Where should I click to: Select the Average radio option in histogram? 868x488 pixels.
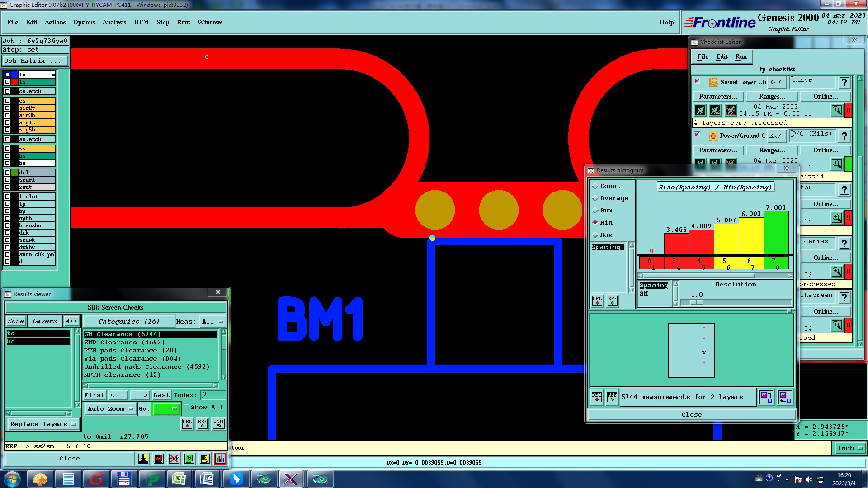pyautogui.click(x=596, y=198)
